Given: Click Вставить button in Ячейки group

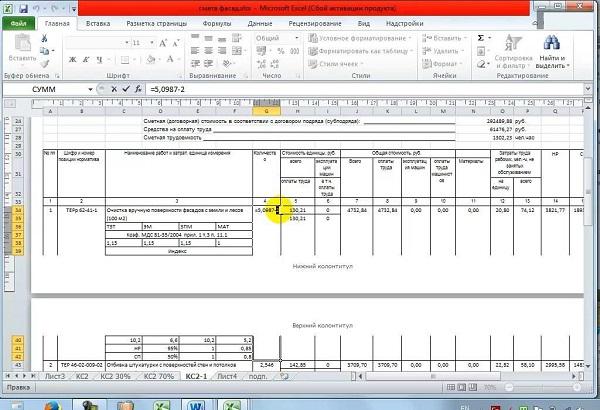Looking at the screenshot, I should coord(445,38).
